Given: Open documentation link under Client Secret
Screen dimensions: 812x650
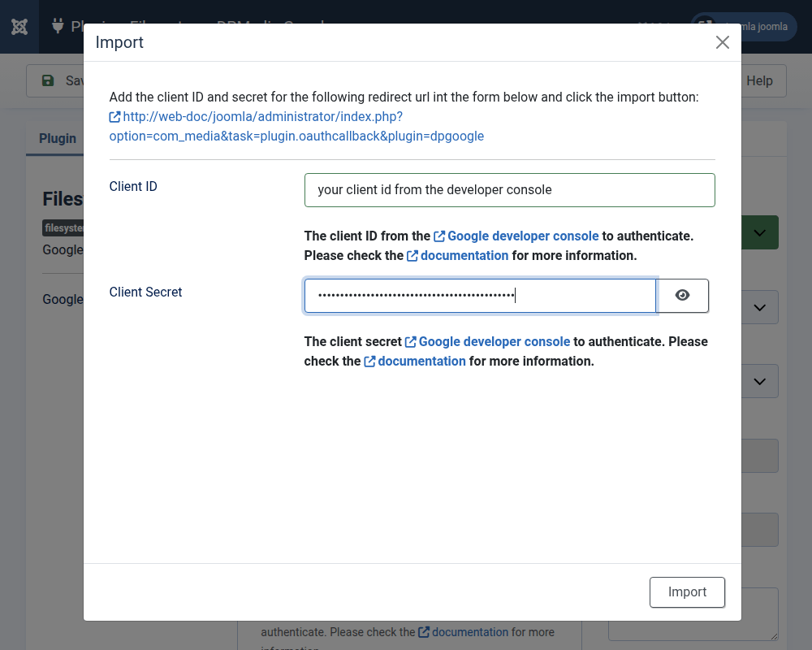Looking at the screenshot, I should [421, 361].
